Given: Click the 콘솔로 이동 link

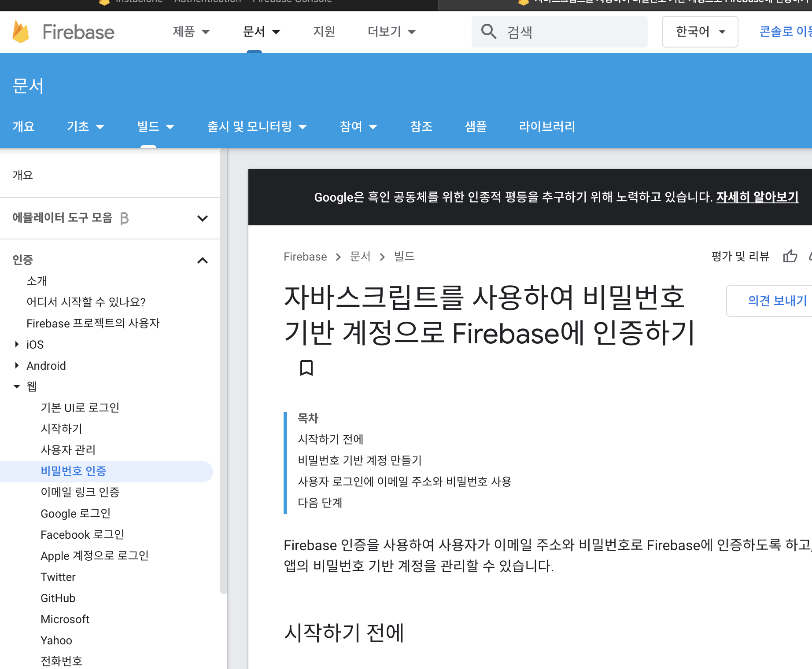Looking at the screenshot, I should pos(785,32).
